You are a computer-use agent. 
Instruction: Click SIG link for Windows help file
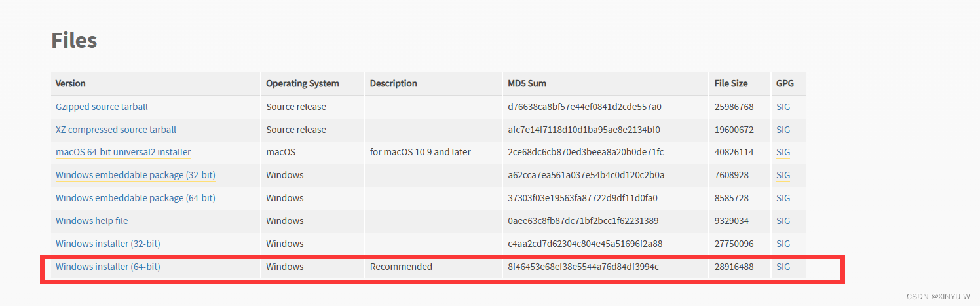(783, 221)
